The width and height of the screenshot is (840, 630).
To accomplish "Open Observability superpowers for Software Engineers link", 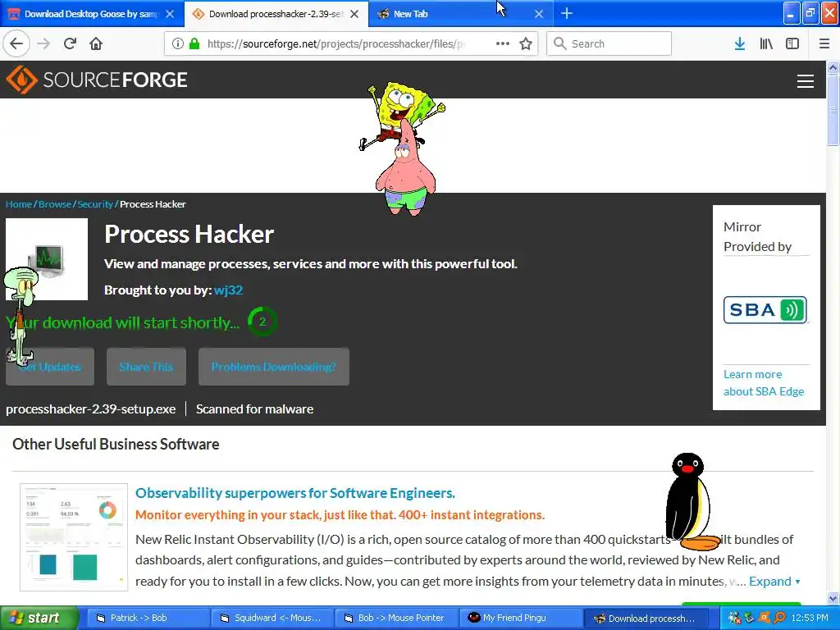I will (x=295, y=493).
